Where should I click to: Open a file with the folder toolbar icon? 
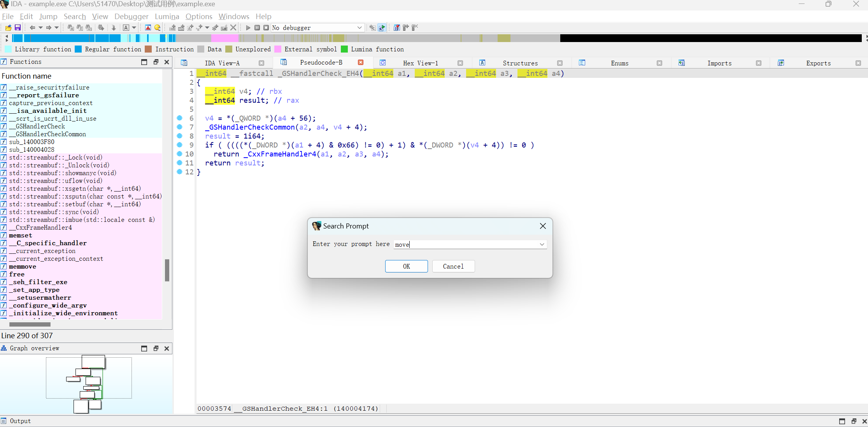pyautogui.click(x=8, y=28)
